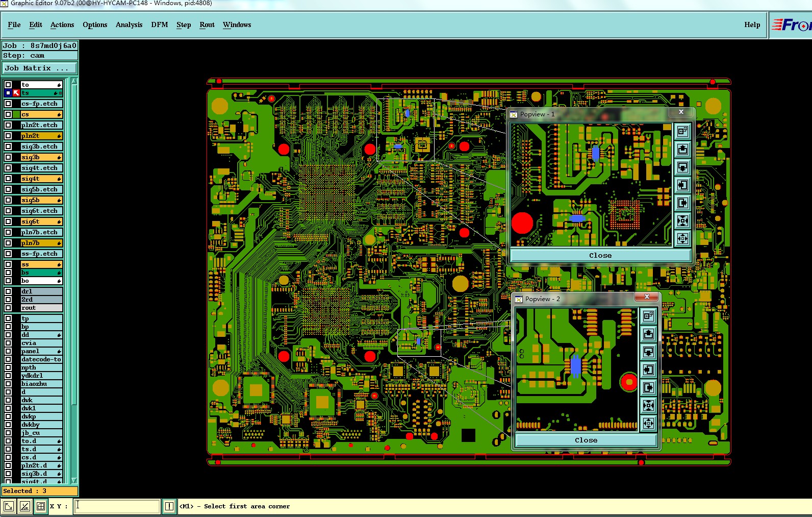Click the angle measurement icon in status bar
Viewport: 812px width, 517px height.
pyautogui.click(x=24, y=506)
